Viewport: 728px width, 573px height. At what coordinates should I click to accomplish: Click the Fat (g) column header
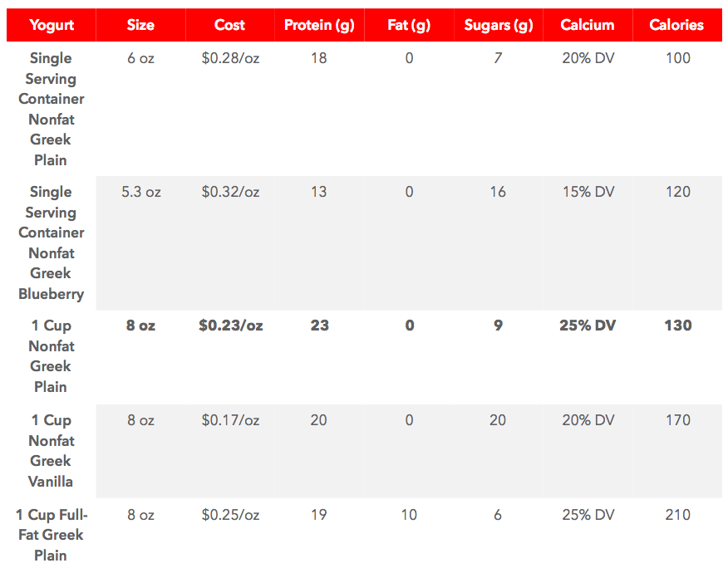click(409, 25)
